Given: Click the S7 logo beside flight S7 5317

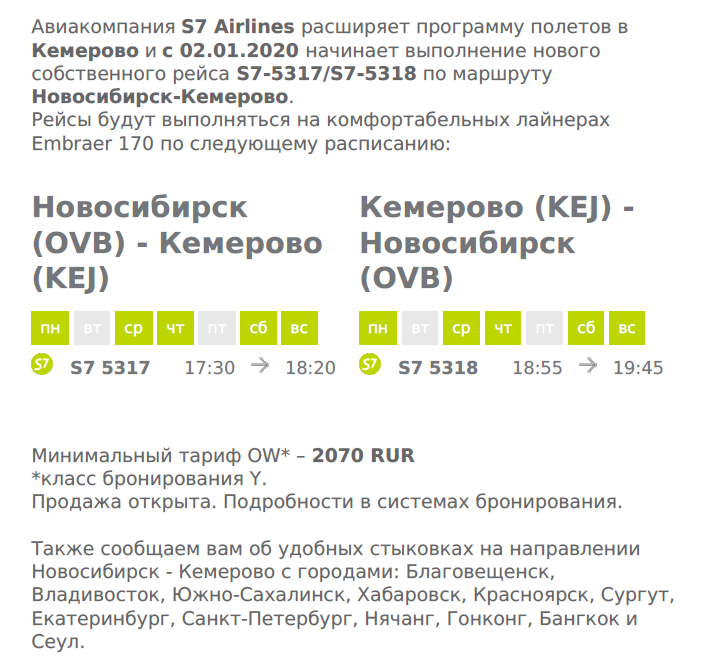Looking at the screenshot, I should tap(42, 365).
